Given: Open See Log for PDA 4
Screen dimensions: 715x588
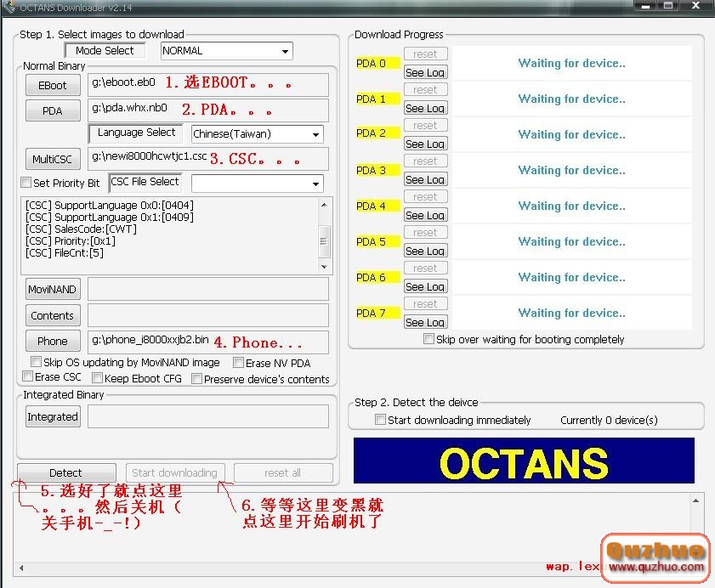Looking at the screenshot, I should click(x=425, y=215).
